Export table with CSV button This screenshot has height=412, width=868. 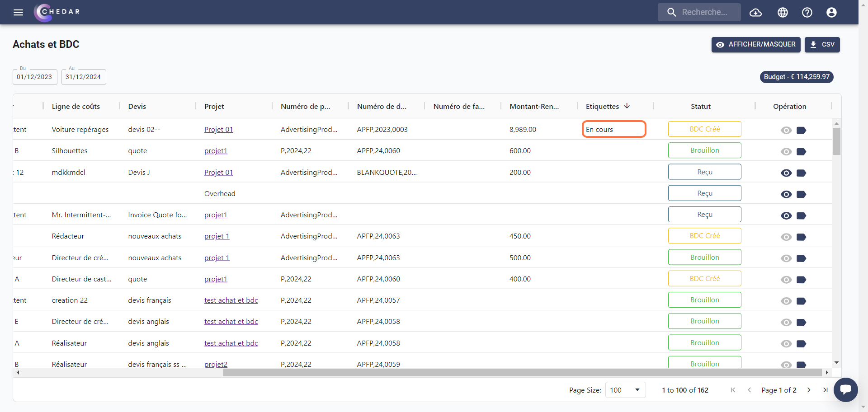822,44
